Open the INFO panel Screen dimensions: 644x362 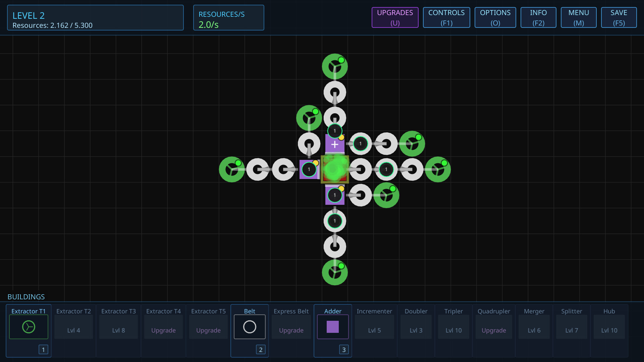point(538,17)
